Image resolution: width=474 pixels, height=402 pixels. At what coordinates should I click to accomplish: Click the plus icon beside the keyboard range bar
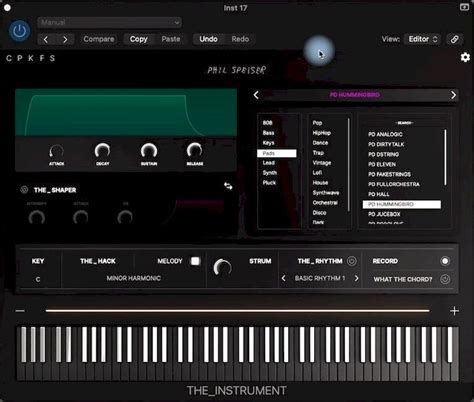point(454,311)
